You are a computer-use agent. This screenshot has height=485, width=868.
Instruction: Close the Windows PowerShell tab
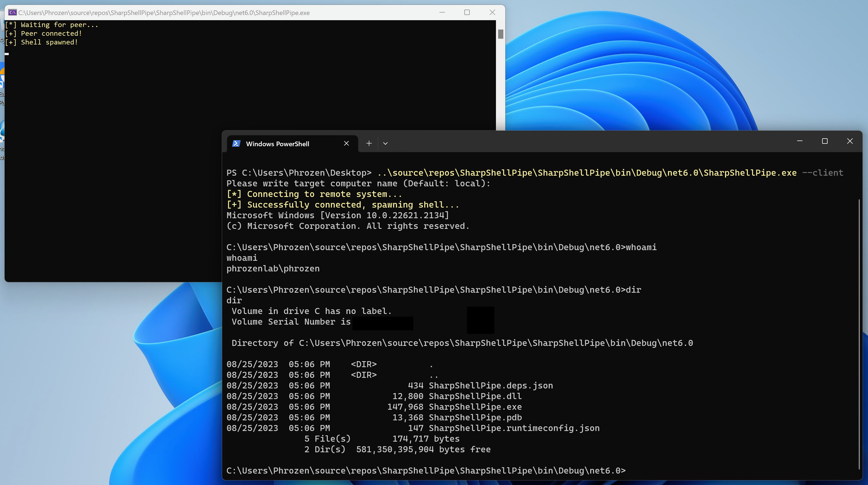pyautogui.click(x=346, y=143)
